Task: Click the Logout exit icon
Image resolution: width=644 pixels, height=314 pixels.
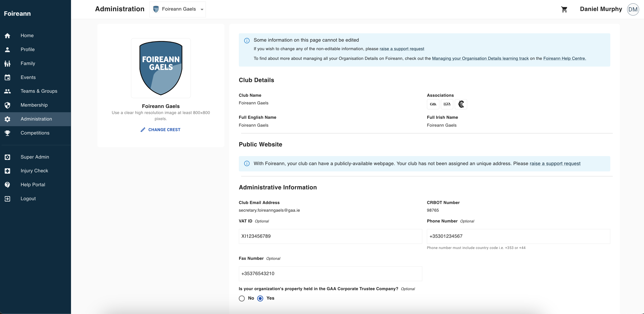Action: pos(7,199)
